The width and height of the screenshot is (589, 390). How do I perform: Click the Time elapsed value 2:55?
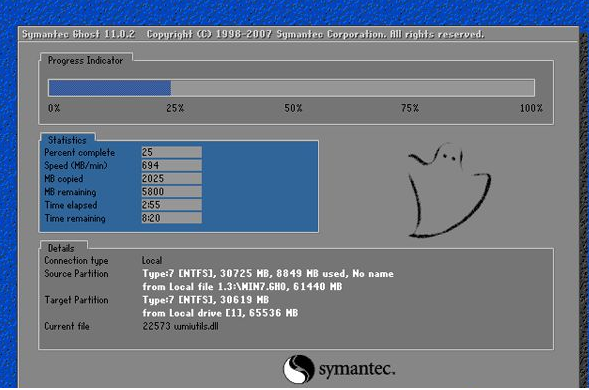click(x=172, y=205)
